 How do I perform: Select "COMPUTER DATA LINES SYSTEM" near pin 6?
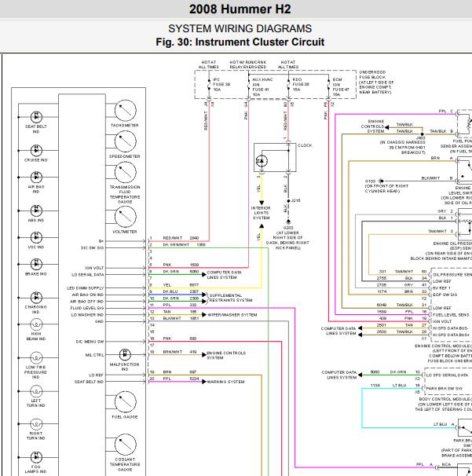point(225,275)
